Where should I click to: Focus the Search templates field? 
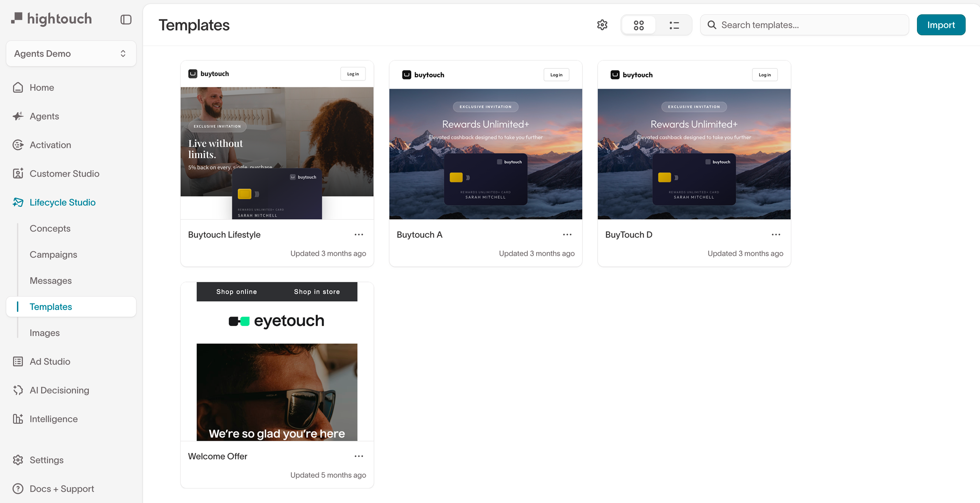coord(805,25)
